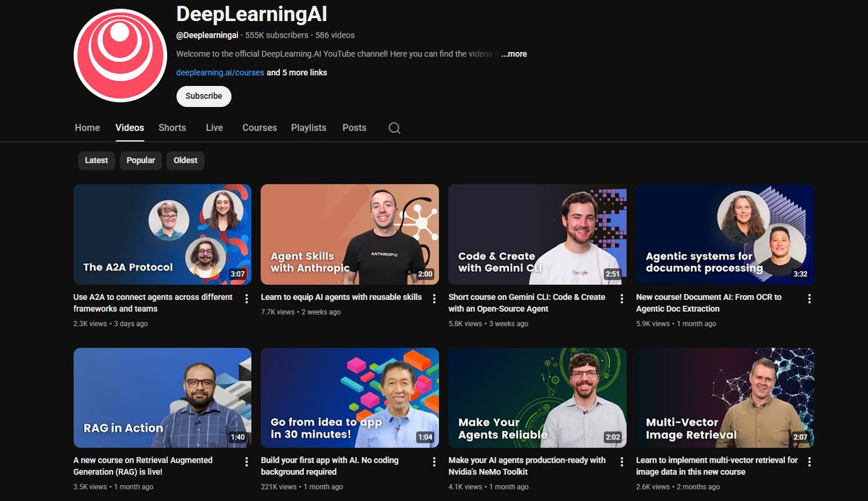
Task: Open the Multi-Vector Image Retrieval thumbnail
Action: [x=725, y=398]
